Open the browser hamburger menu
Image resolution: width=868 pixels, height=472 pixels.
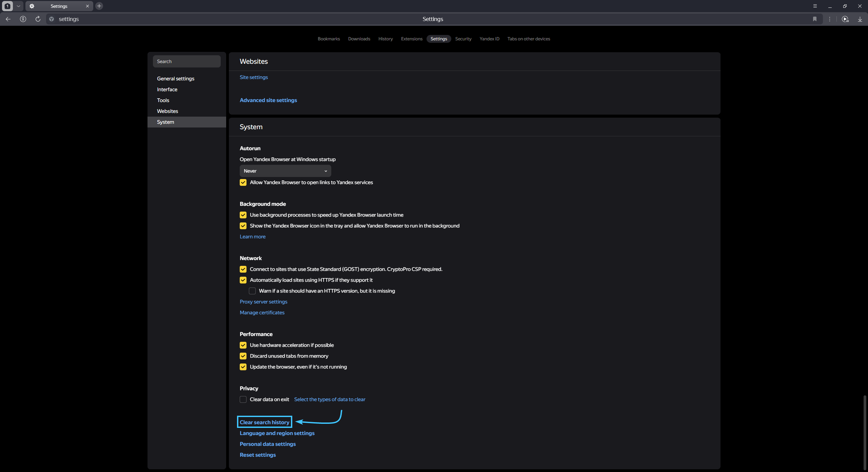pyautogui.click(x=815, y=6)
